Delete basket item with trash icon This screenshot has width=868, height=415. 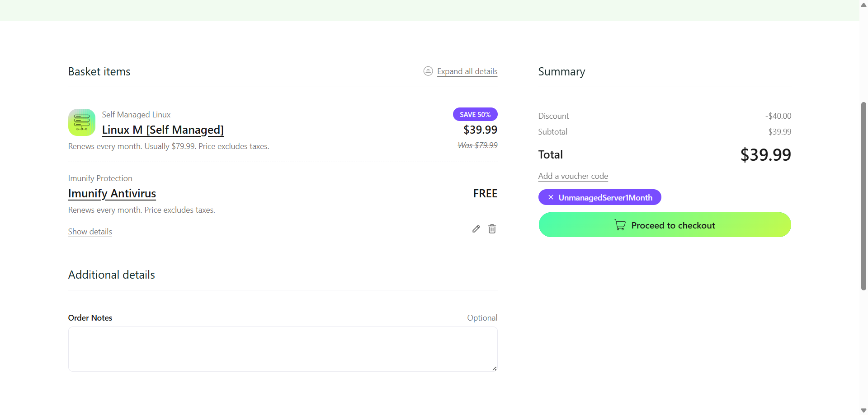coord(492,229)
